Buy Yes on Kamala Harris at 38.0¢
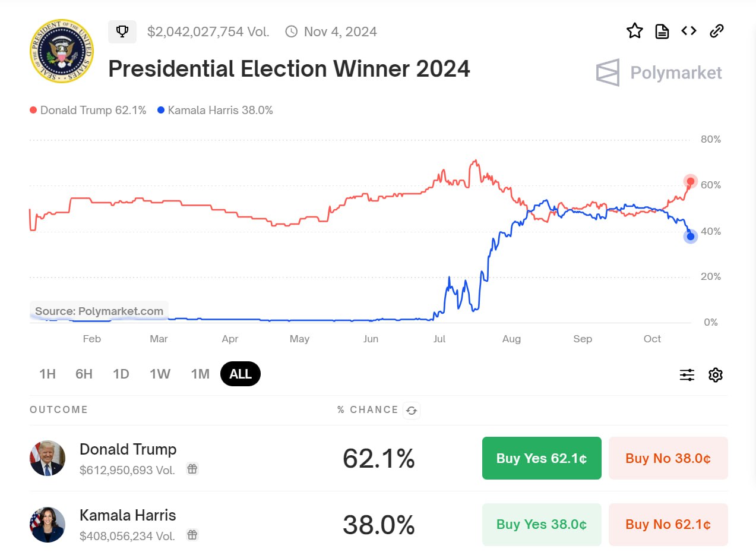This screenshot has width=756, height=558. point(542,524)
